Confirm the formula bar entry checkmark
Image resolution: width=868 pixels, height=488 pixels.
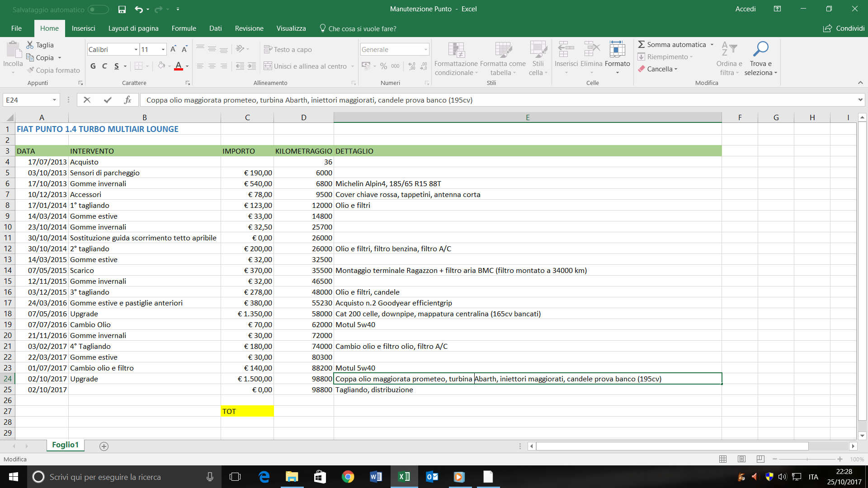[108, 100]
